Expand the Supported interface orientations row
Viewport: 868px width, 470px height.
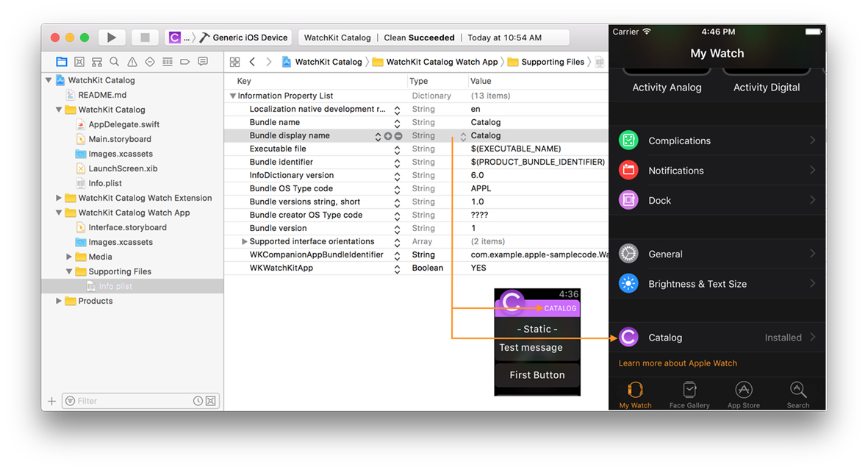point(245,242)
